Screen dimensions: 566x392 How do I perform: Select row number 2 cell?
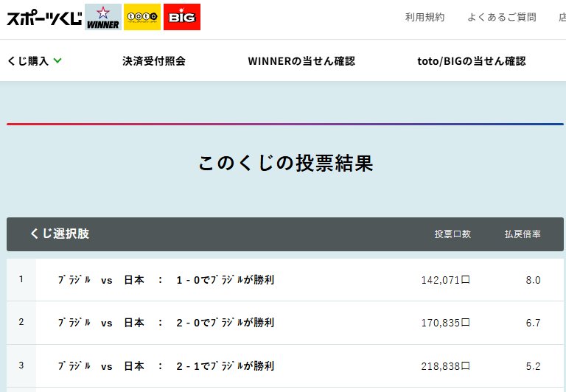[21, 322]
